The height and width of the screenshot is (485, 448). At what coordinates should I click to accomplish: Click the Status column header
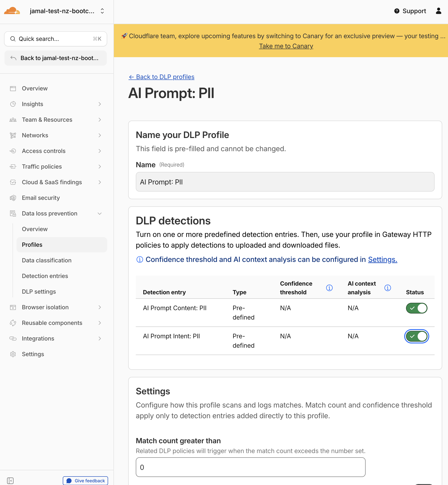tap(415, 292)
